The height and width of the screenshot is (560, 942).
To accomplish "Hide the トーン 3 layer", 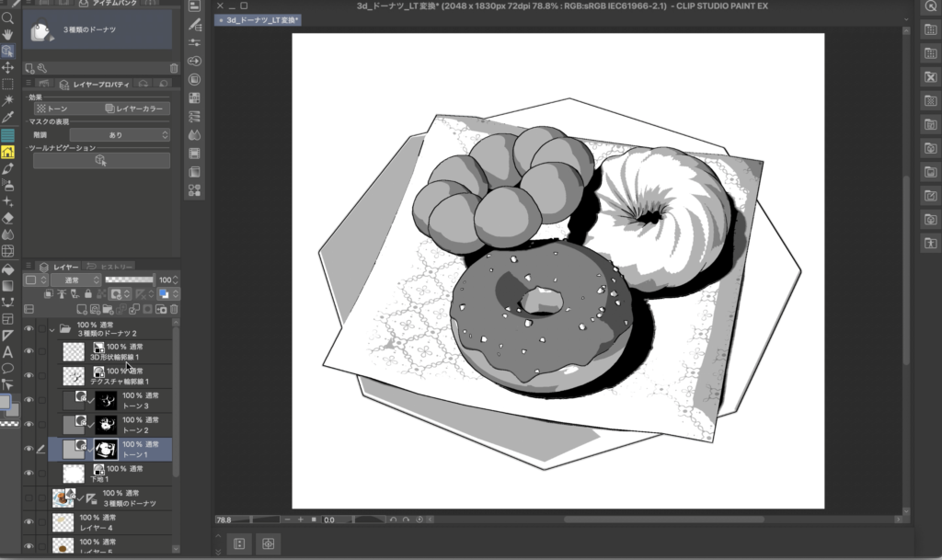I will [29, 400].
